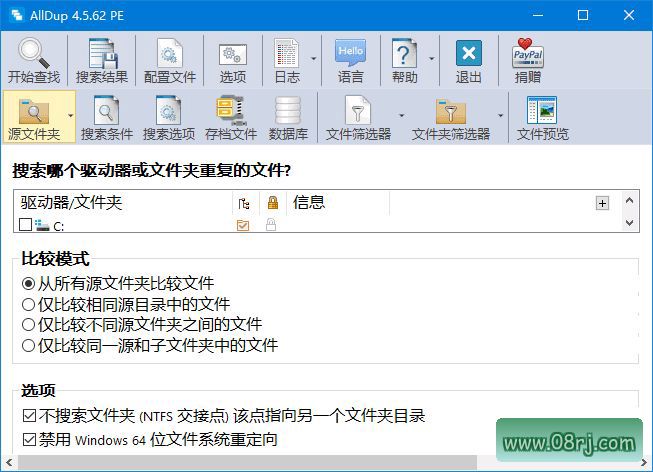Uncheck 禁用 Windows 64 位文件系统重定向 checkbox
The height and width of the screenshot is (472, 653).
point(29,440)
